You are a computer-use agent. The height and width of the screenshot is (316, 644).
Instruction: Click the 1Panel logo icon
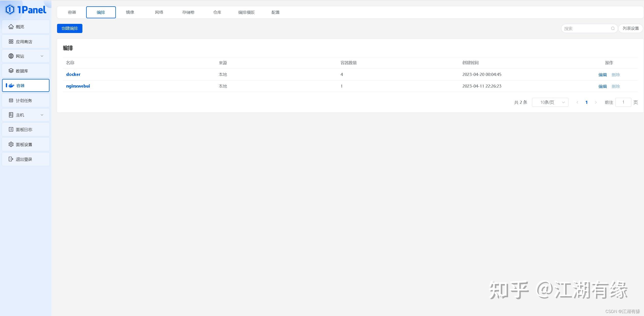[x=10, y=10]
